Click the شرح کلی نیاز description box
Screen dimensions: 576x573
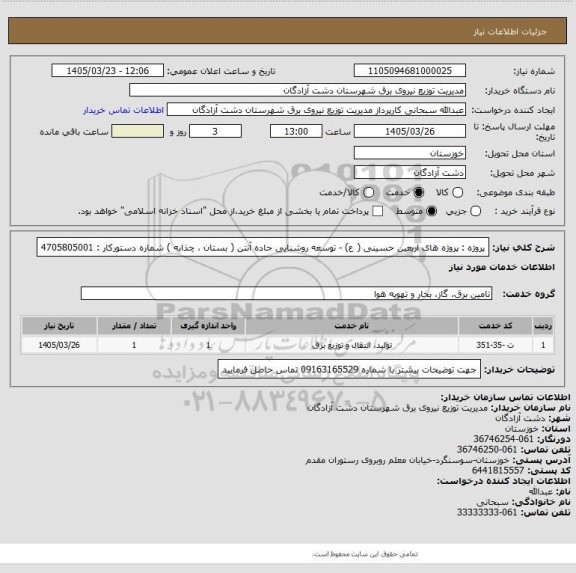pyautogui.click(x=263, y=248)
